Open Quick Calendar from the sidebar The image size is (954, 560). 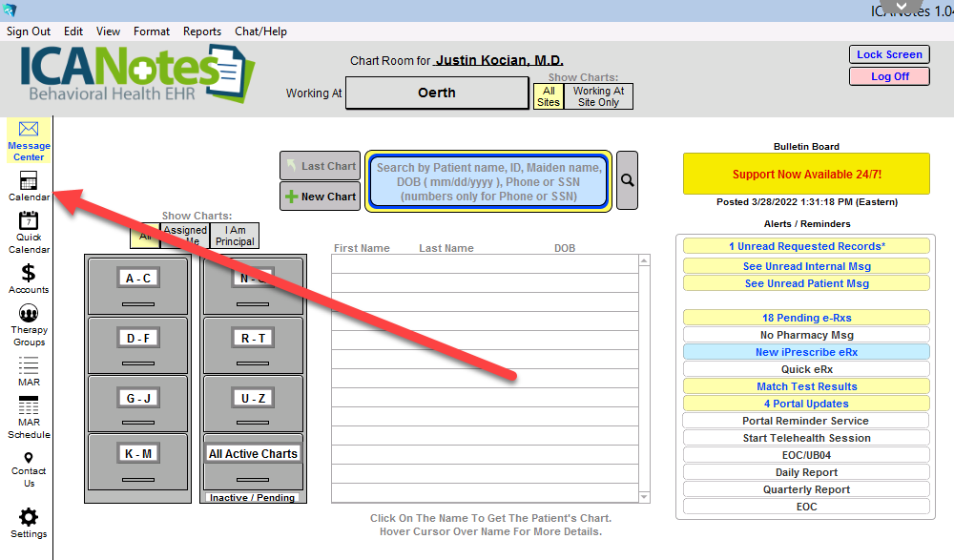[x=29, y=222]
